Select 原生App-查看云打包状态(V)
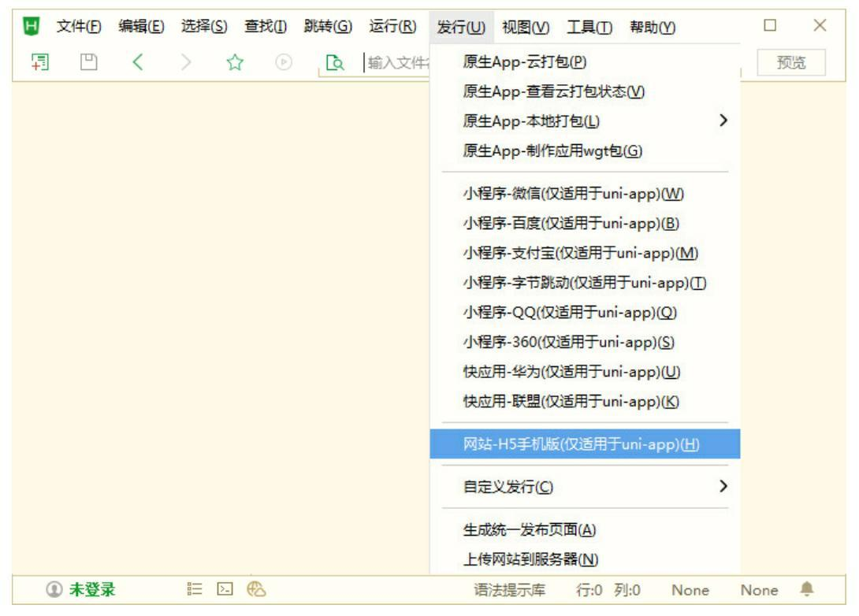This screenshot has width=859, height=616. point(585,91)
